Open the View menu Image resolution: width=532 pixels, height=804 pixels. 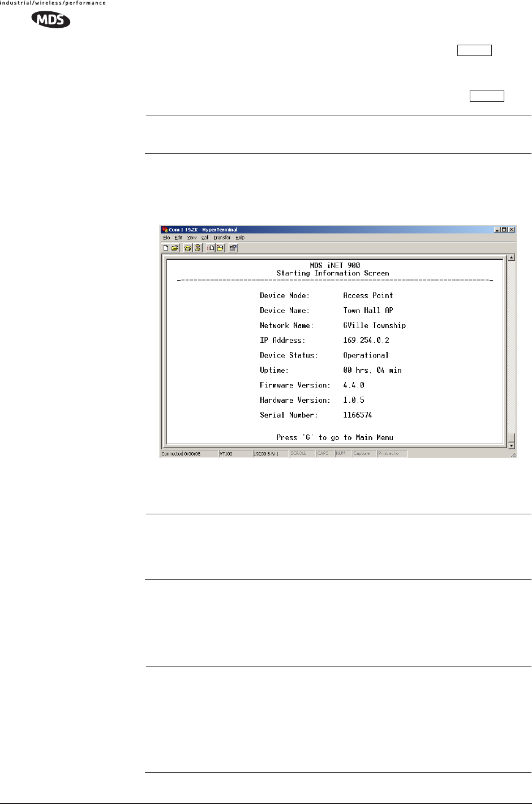point(192,238)
